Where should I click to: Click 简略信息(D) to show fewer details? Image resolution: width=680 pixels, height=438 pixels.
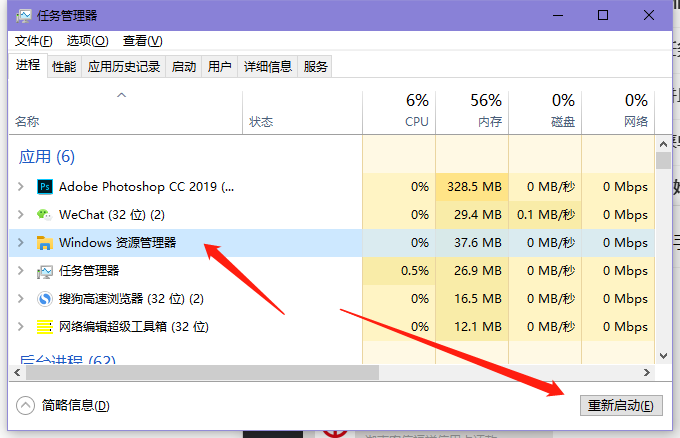(75, 406)
